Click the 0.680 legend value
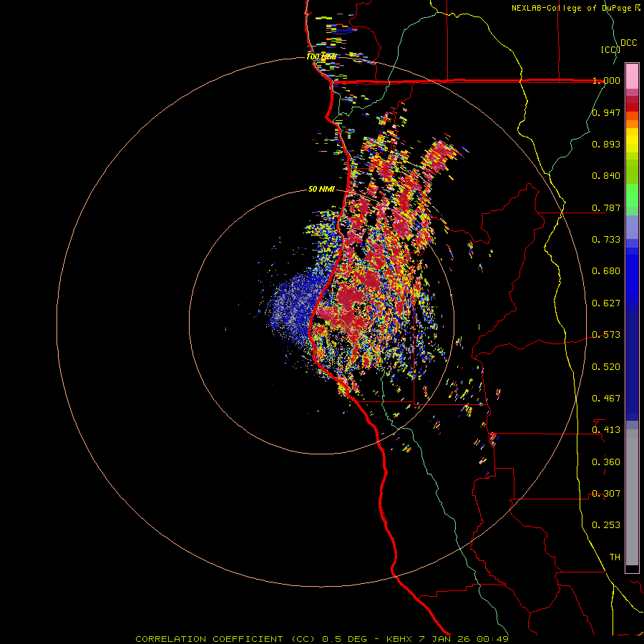 (606, 271)
